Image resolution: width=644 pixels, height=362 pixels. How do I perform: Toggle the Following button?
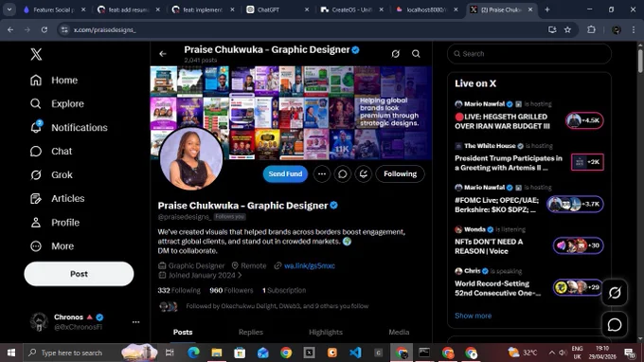[x=400, y=173]
